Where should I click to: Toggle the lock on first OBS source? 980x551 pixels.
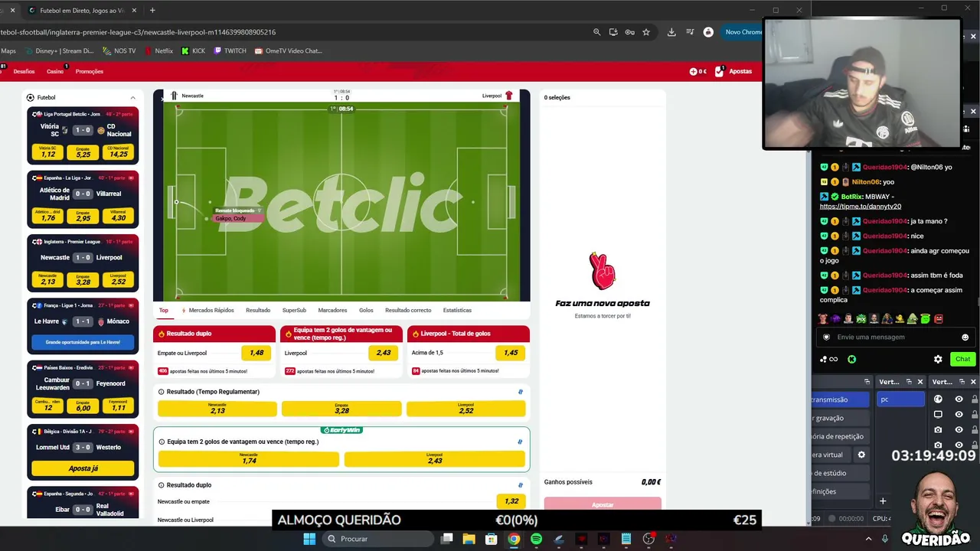(975, 399)
